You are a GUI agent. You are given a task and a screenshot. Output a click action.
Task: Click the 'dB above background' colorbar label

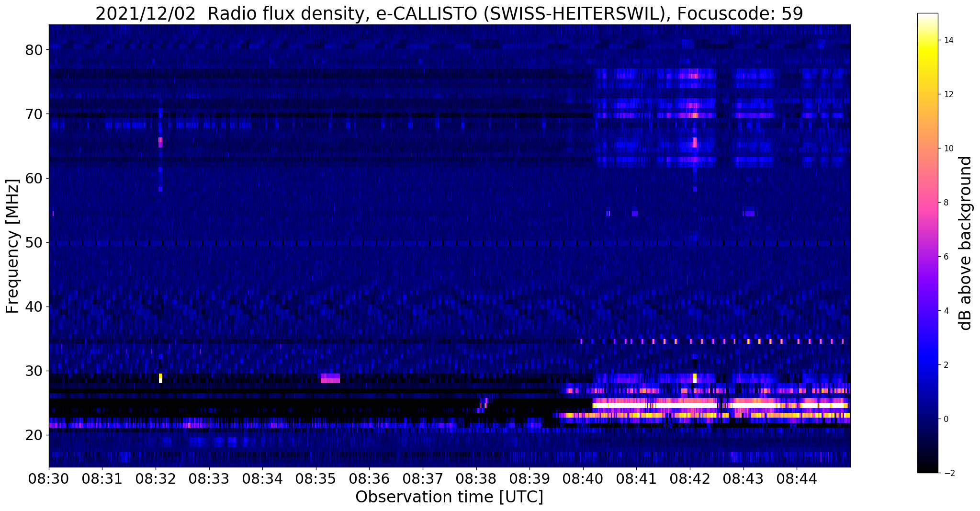click(x=966, y=243)
